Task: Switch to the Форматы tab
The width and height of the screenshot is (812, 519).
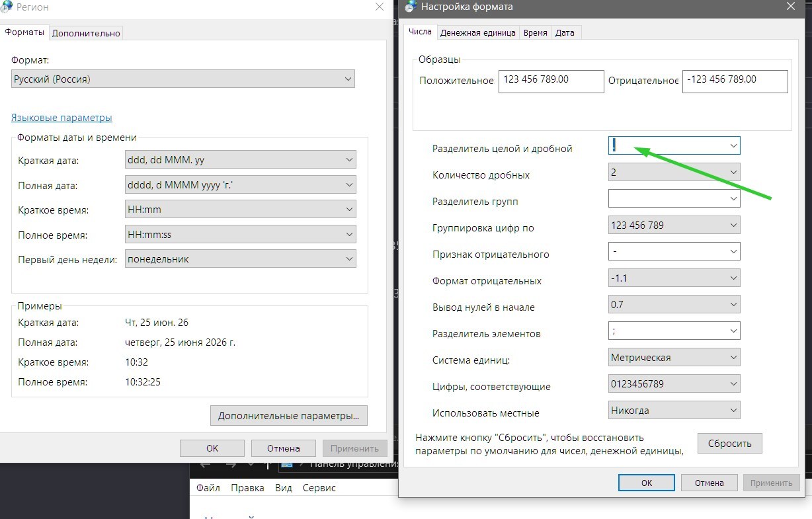Action: [x=24, y=32]
